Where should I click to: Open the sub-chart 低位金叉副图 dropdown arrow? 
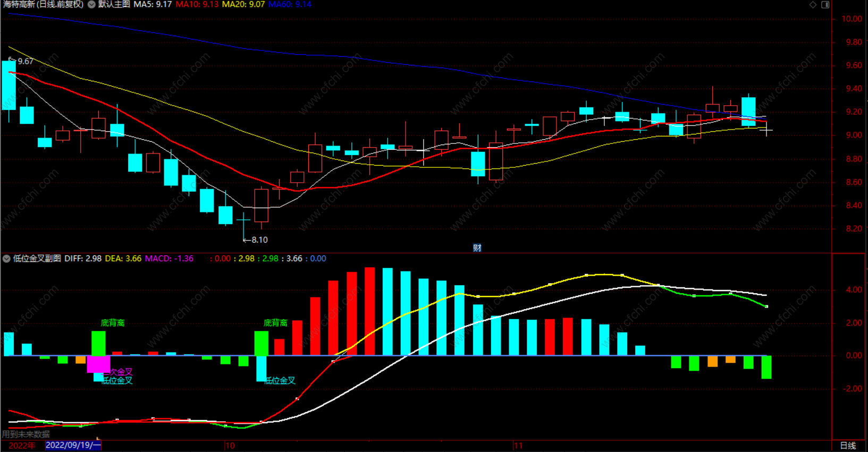pos(6,259)
